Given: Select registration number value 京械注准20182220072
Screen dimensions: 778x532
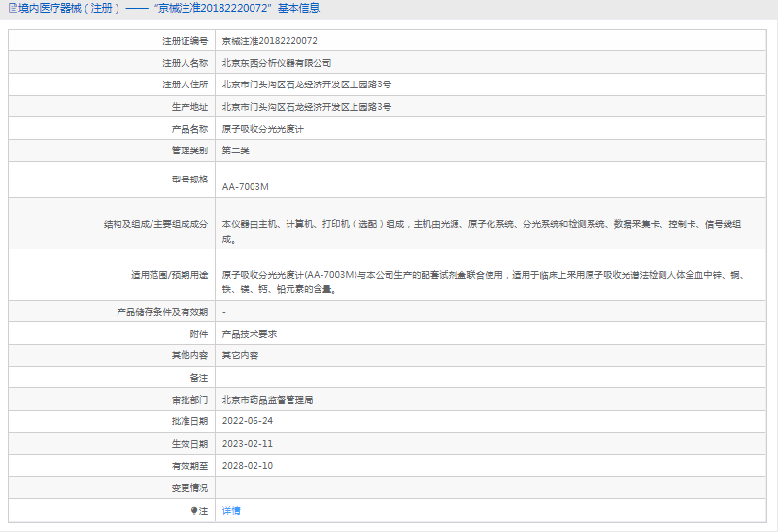Looking at the screenshot, I should tap(269, 41).
